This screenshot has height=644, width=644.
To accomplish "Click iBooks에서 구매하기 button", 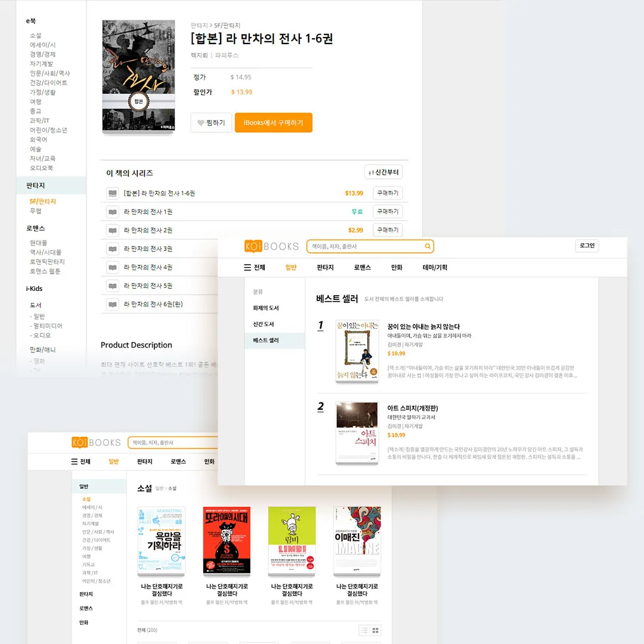I will click(x=274, y=123).
